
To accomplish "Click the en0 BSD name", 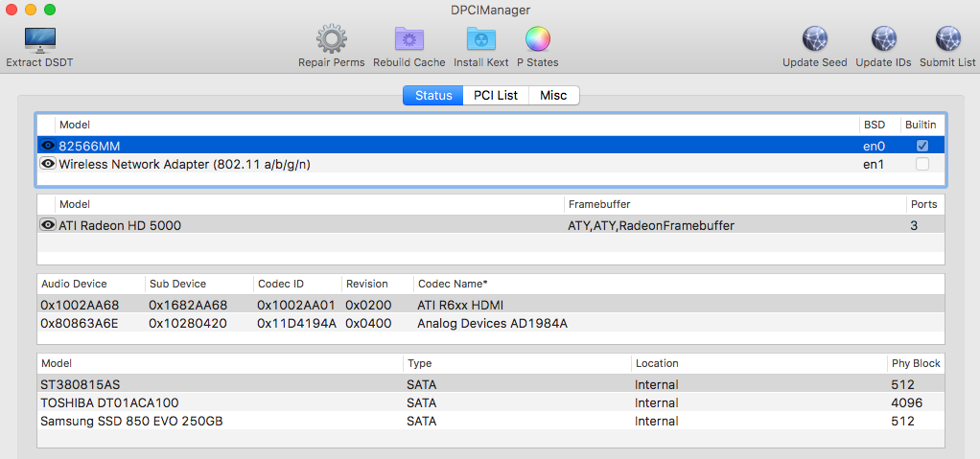I will point(874,146).
